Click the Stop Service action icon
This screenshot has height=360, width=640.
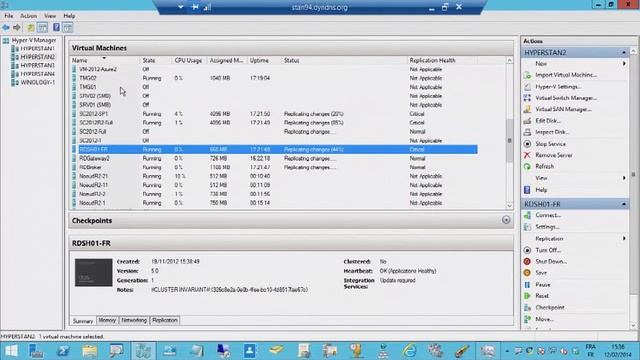527,144
